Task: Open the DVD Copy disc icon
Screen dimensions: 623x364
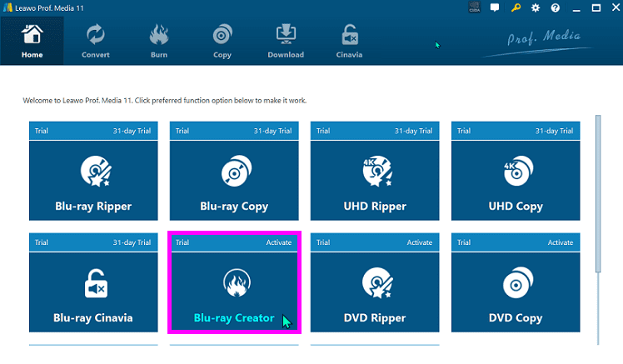Action: click(518, 282)
